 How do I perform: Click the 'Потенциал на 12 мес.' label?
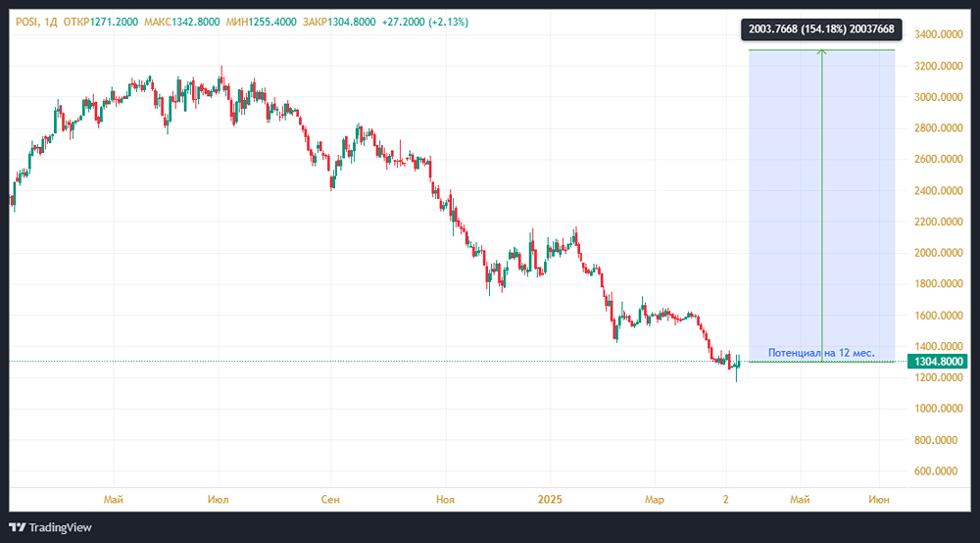coord(821,352)
